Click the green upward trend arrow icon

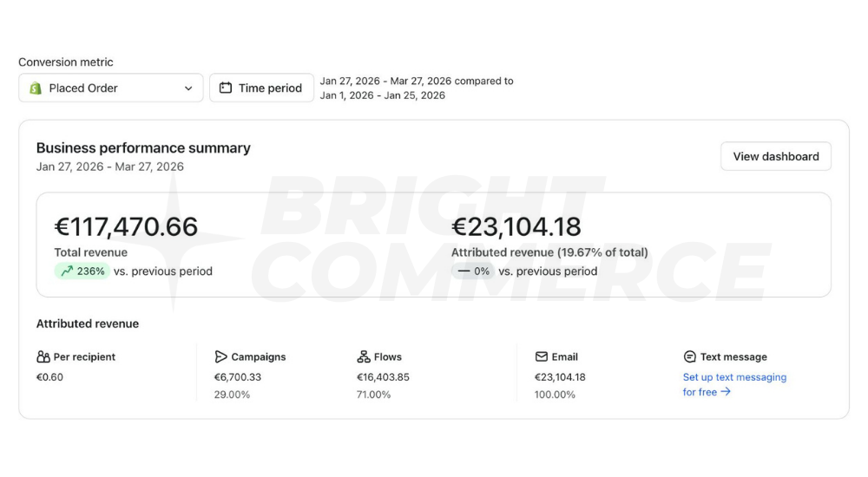tap(67, 271)
